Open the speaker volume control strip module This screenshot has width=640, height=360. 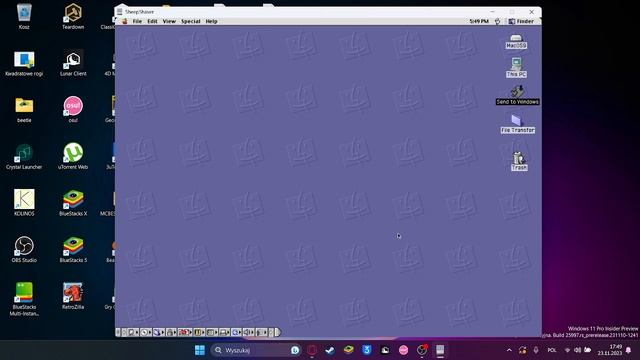248,332
